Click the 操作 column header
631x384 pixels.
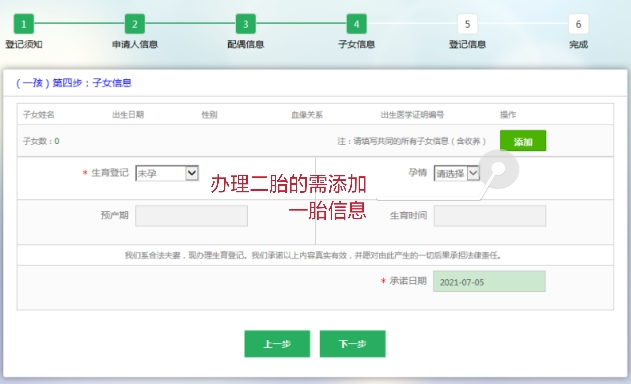tap(508, 115)
